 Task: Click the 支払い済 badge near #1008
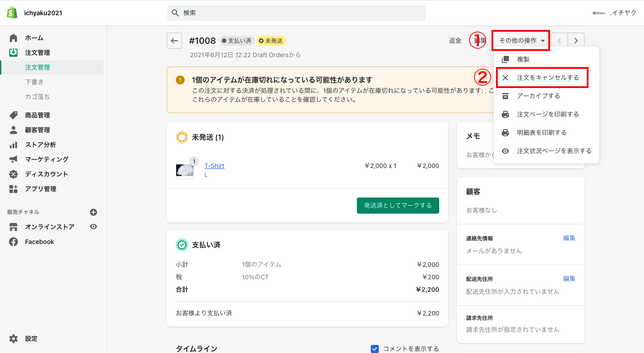pyautogui.click(x=237, y=41)
